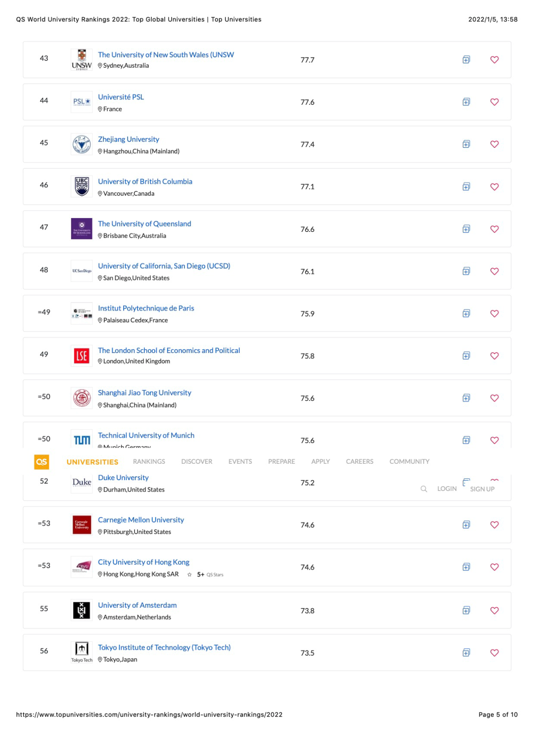Open University of California, San Diego link

164,266
